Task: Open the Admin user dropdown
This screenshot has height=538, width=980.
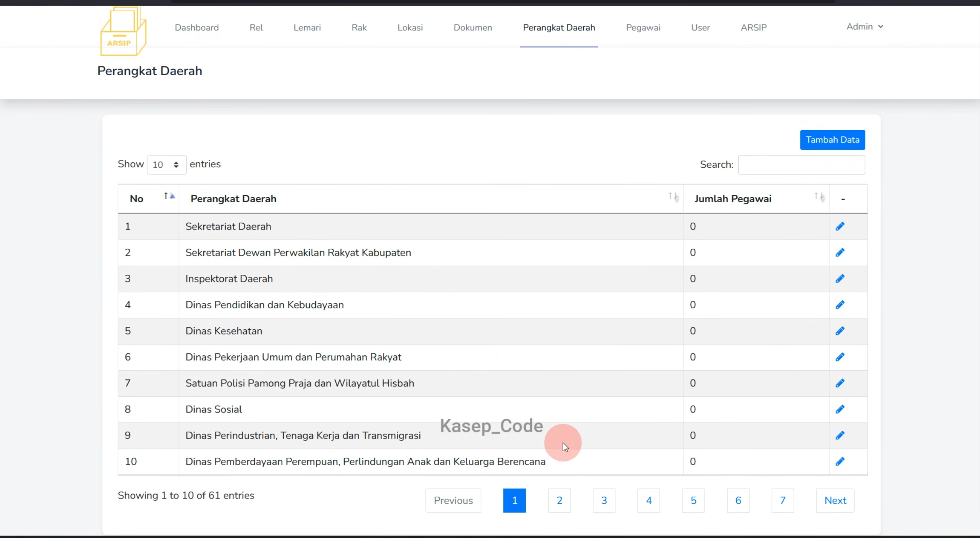Action: pyautogui.click(x=865, y=26)
